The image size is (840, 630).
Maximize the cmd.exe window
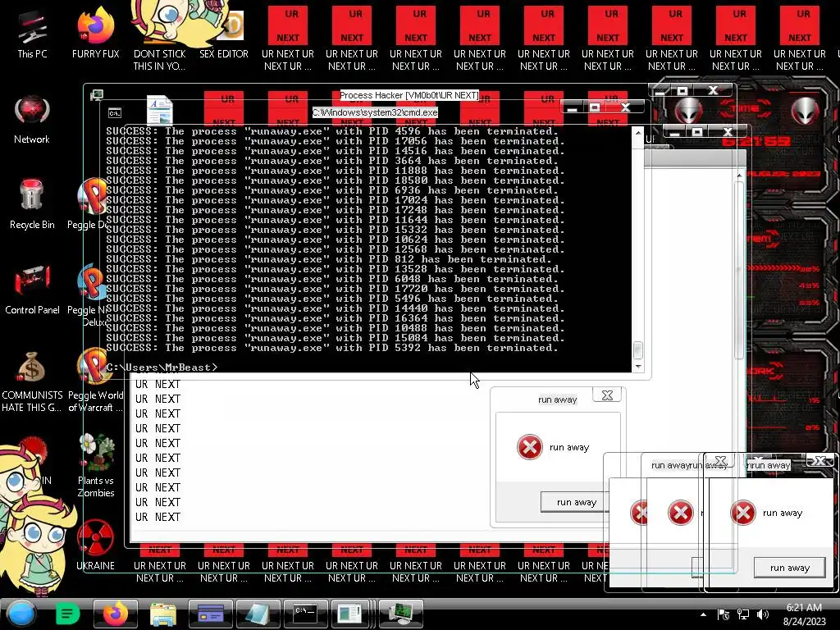click(595, 107)
